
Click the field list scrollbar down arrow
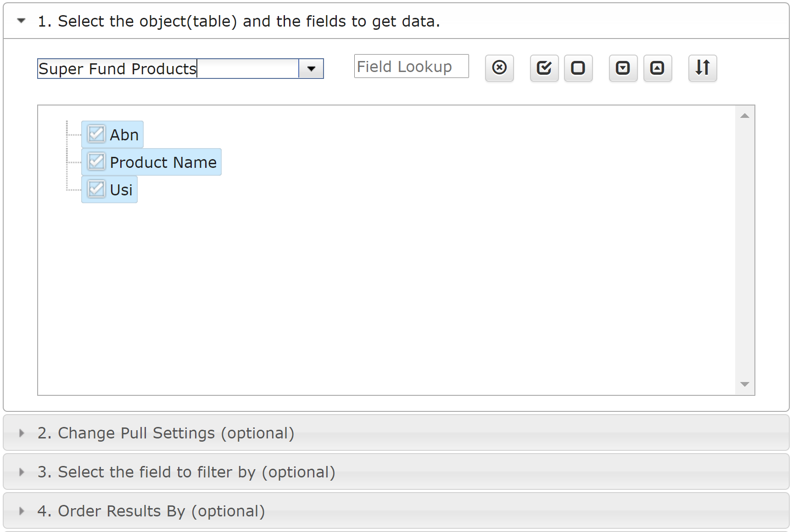(745, 384)
